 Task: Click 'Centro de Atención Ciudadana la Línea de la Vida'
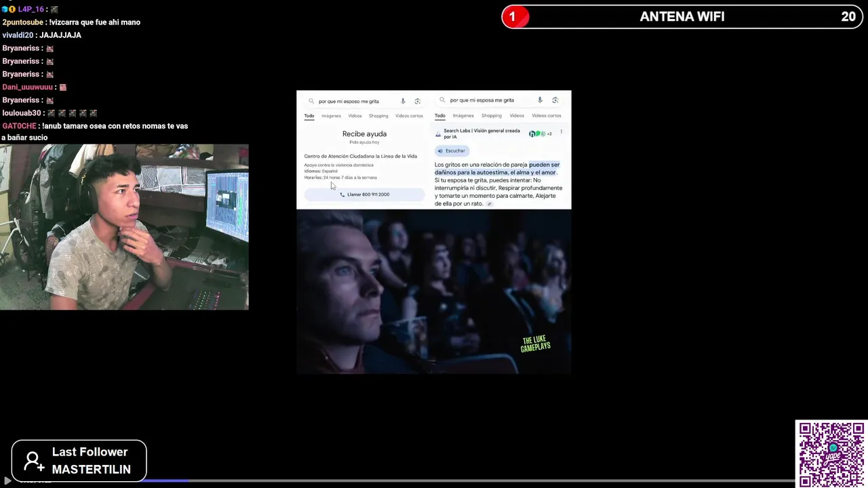pyautogui.click(x=361, y=157)
